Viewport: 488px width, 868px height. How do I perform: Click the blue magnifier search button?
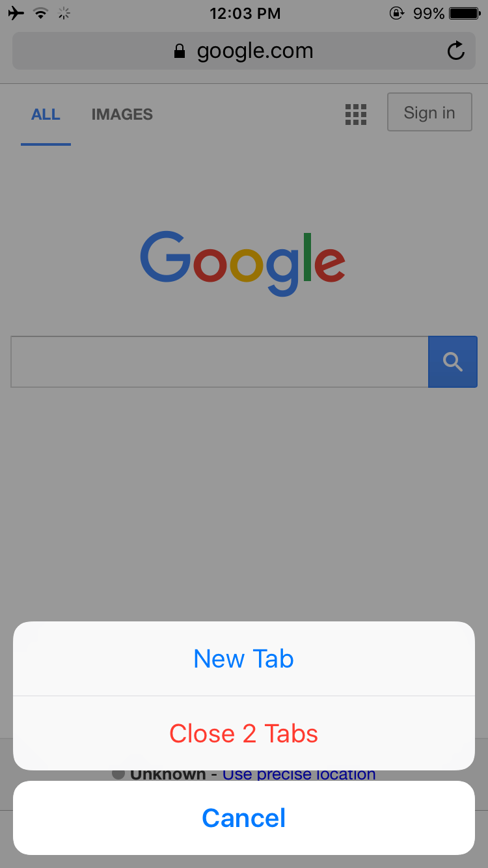coord(453,362)
